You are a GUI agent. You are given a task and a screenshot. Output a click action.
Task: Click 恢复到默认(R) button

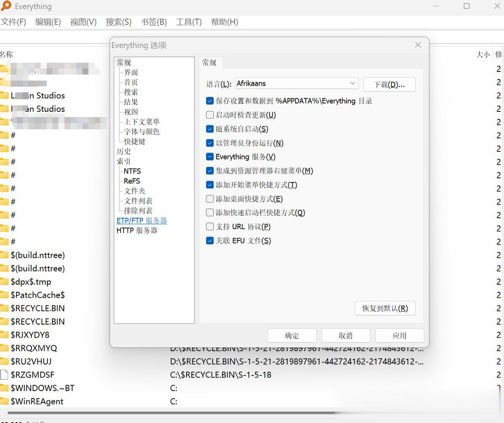click(x=385, y=308)
